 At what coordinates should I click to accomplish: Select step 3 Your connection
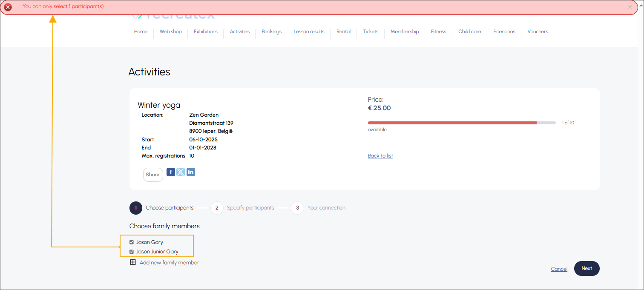coord(297,208)
